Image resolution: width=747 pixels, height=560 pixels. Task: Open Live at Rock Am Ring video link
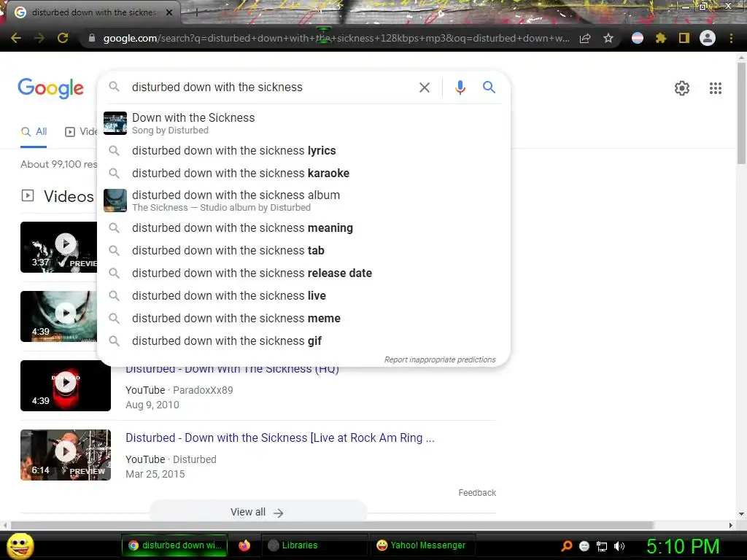click(280, 437)
